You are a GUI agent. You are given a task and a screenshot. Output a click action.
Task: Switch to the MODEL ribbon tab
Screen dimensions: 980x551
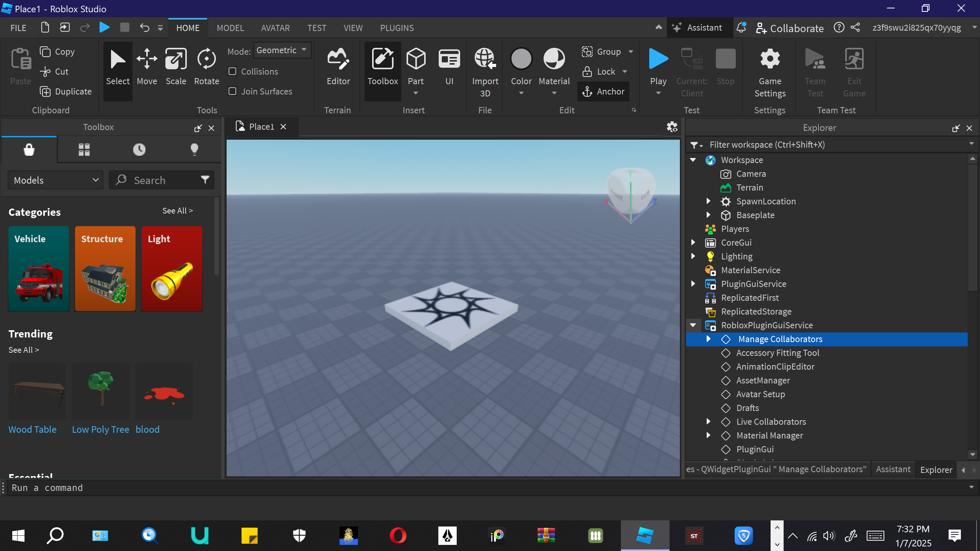tap(230, 28)
